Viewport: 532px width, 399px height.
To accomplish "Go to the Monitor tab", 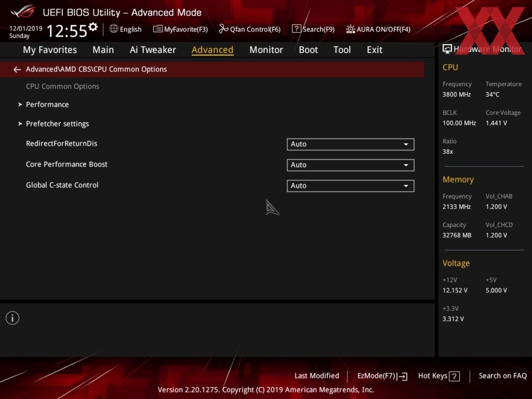I will 266,50.
